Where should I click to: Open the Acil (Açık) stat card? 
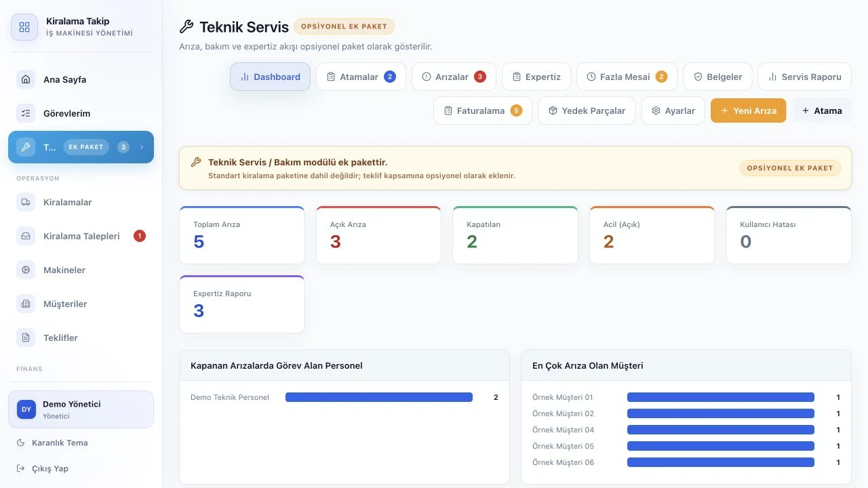652,235
